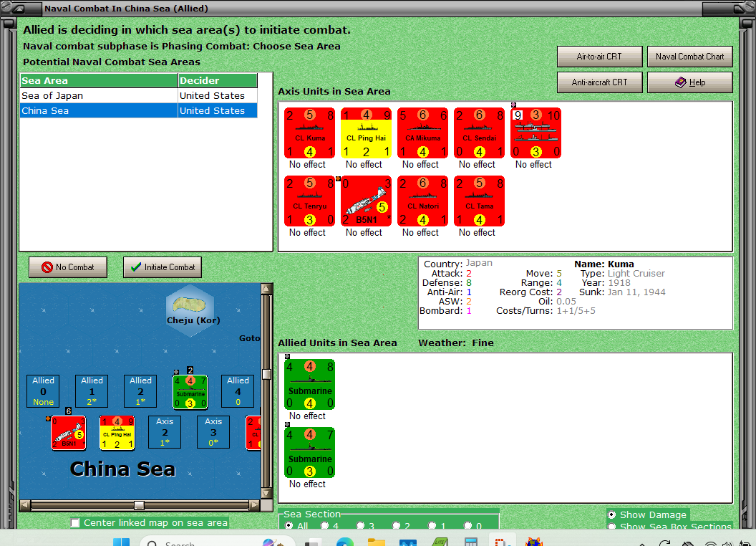Select Show Sea Box Sections radio option
Viewport: 756px width, 546px height.
612,527
